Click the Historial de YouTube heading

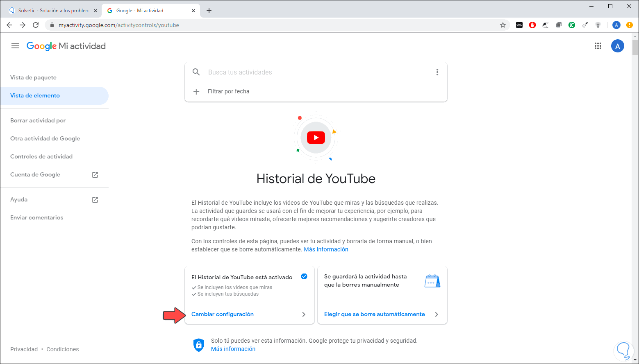coord(316,179)
